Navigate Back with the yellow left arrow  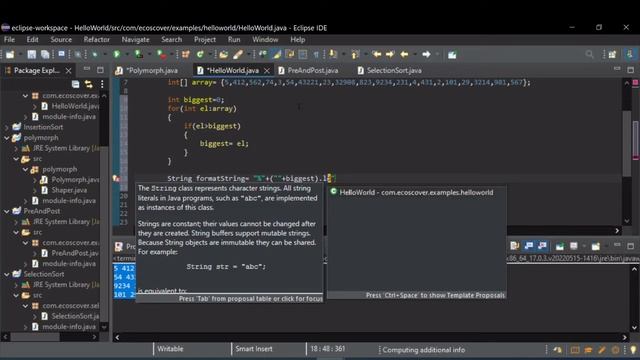point(404,54)
